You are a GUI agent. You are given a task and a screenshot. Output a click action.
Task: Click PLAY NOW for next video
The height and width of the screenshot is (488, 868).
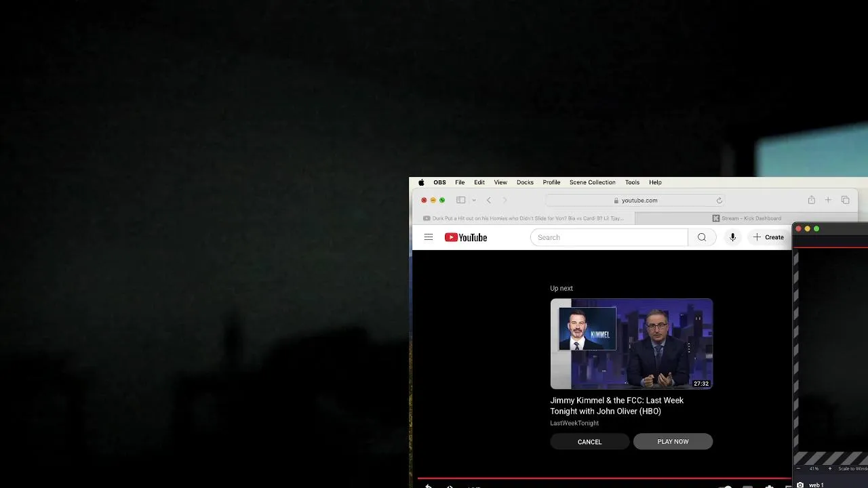pos(673,441)
